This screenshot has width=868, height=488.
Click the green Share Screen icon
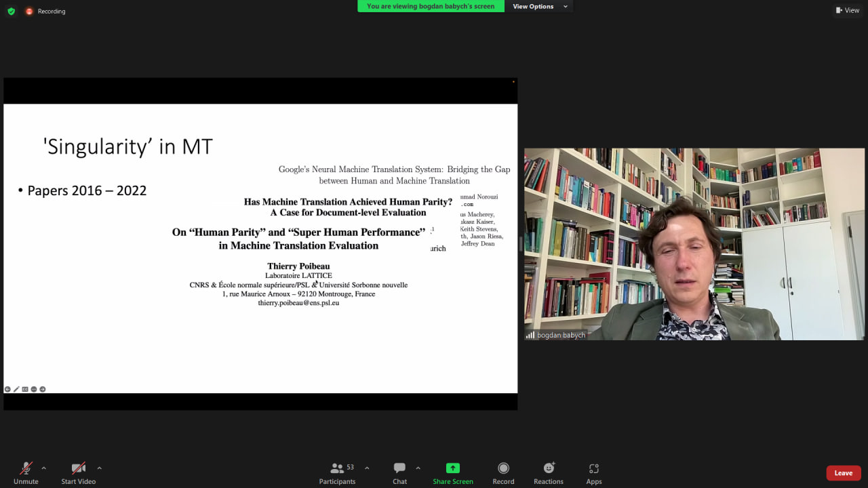click(452, 468)
